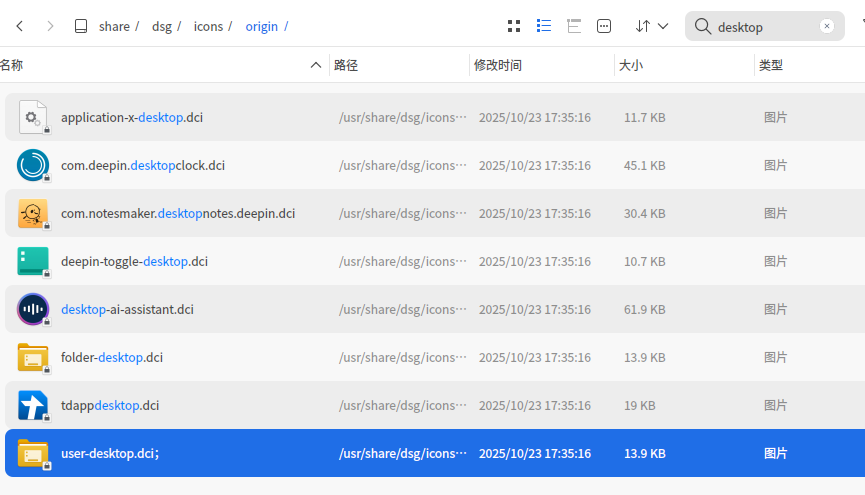The width and height of the screenshot is (865, 495).
Task: Switch to icon grid view
Action: [x=514, y=26]
